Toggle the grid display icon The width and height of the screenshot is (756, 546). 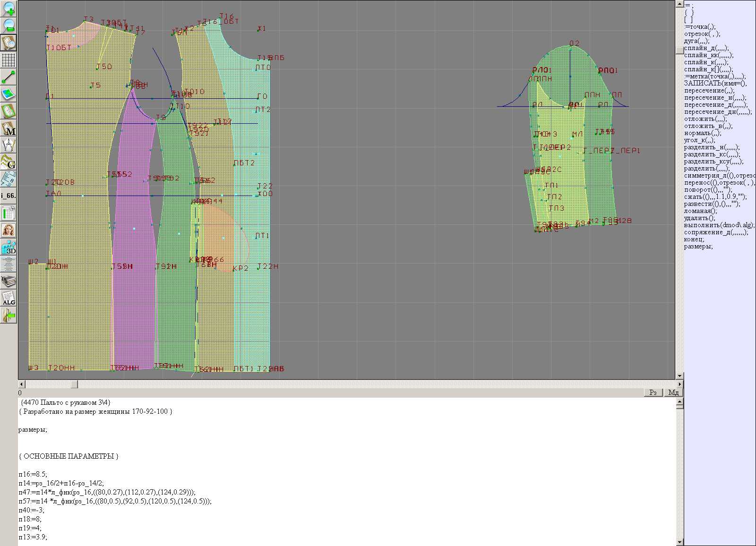click(9, 60)
